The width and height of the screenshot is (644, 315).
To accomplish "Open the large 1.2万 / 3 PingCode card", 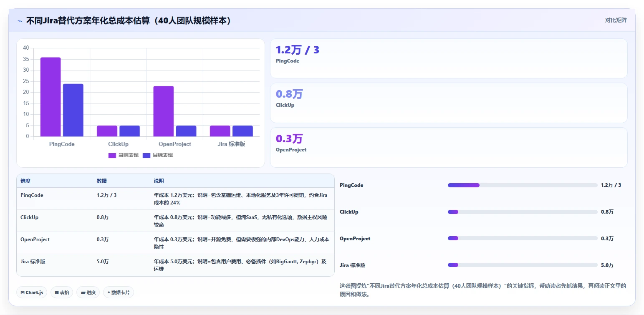I will point(449,58).
